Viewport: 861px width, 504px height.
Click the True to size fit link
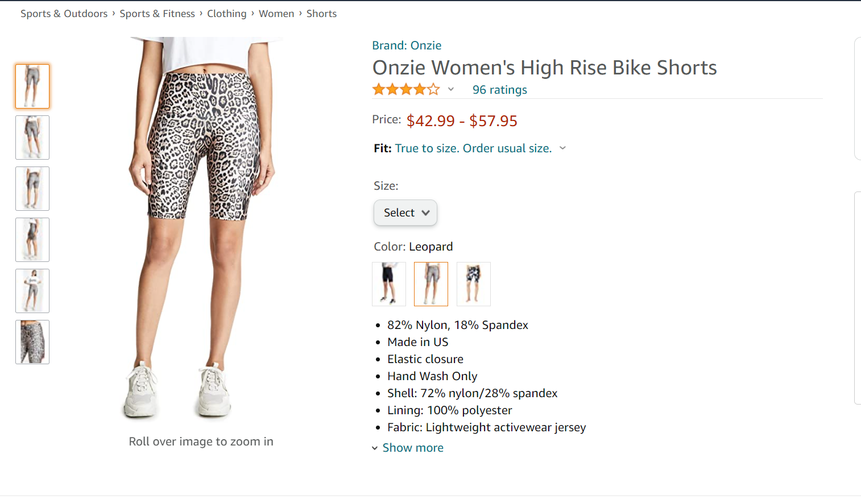coord(473,148)
